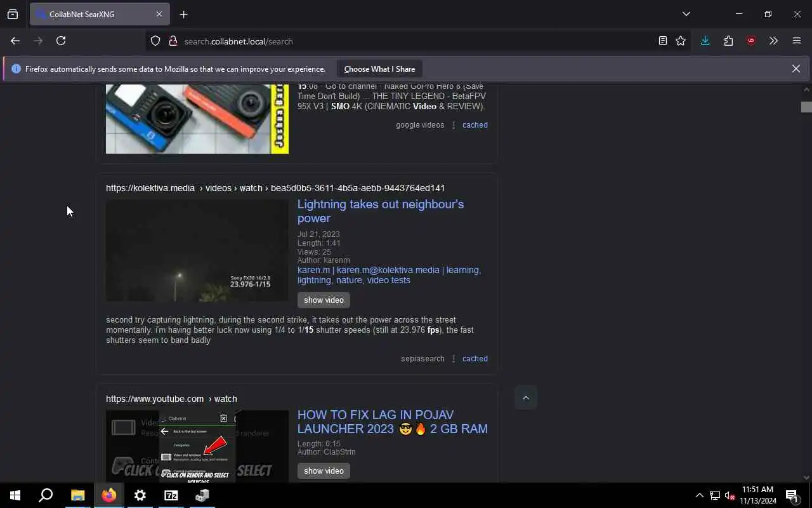
Task: Show video for the Pojav Launcher result
Action: (x=324, y=471)
